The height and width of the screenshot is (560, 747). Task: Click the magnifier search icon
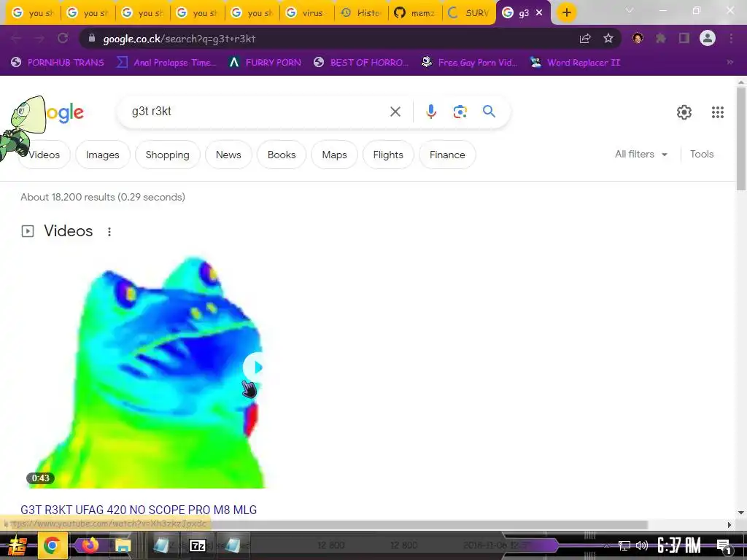click(x=489, y=112)
